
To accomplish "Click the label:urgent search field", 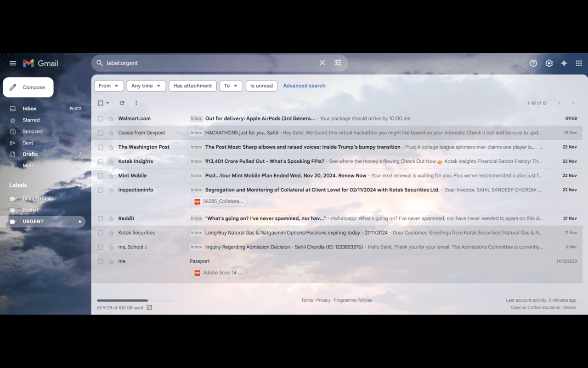I will tap(211, 63).
